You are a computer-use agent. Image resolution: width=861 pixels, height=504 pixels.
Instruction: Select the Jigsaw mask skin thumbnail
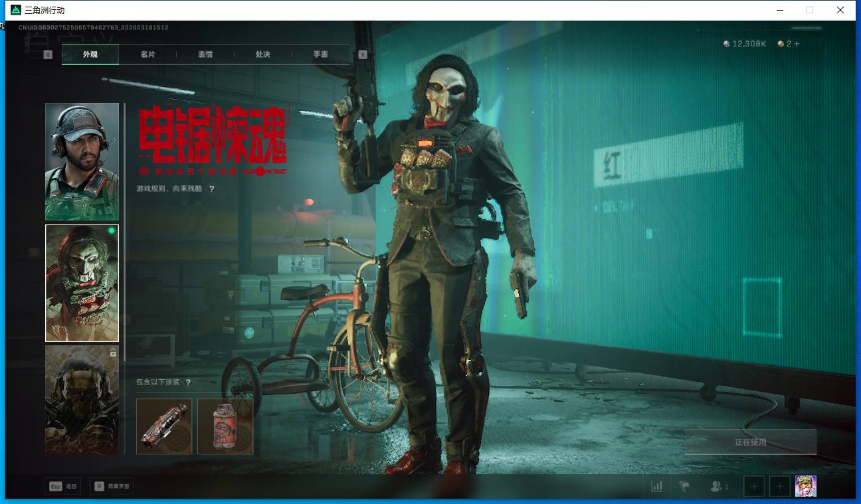[x=82, y=283]
